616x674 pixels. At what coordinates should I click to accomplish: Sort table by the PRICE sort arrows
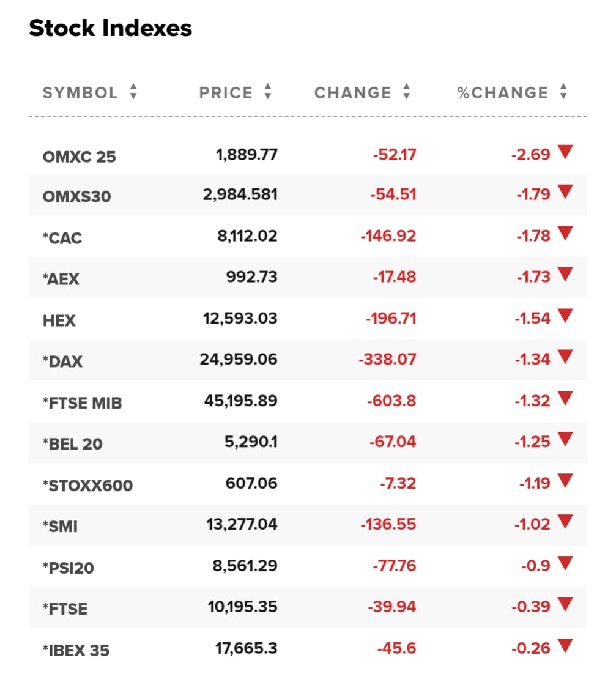[x=268, y=92]
